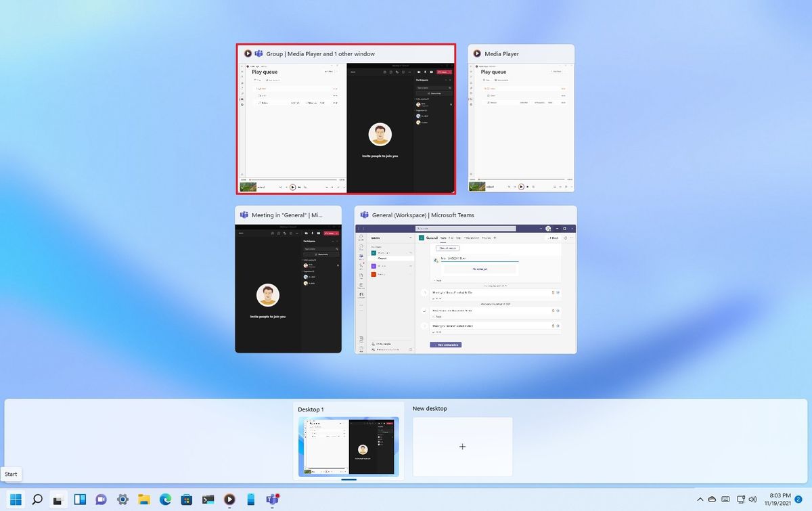812x511 pixels.
Task: Open the Meeting in "General" Teams window
Action: click(x=288, y=281)
